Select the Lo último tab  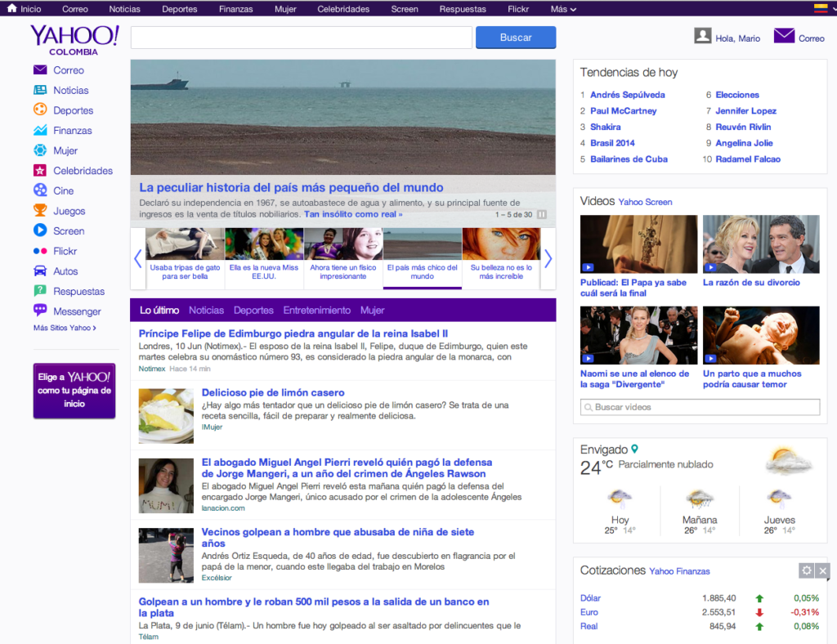159,310
